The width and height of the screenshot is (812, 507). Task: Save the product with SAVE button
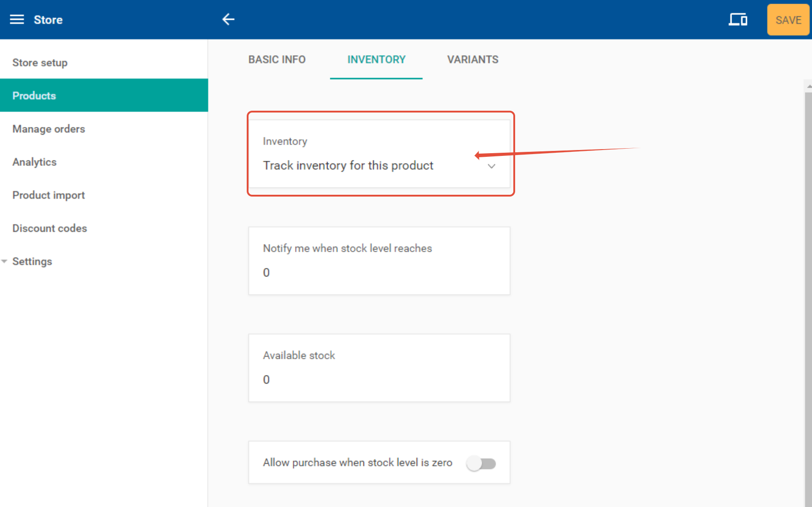pos(788,20)
